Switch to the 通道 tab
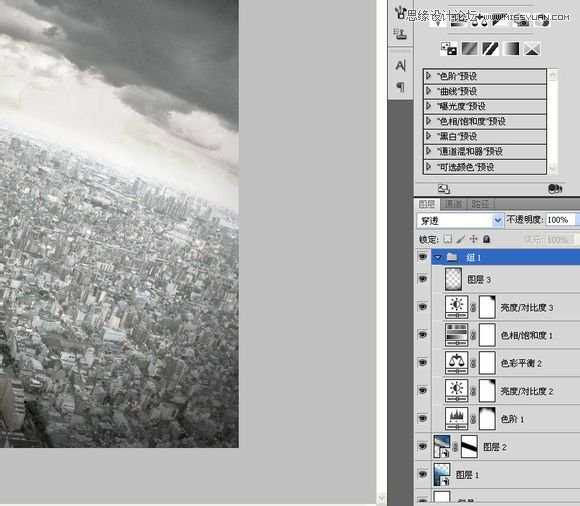The height and width of the screenshot is (506, 580). click(x=453, y=204)
